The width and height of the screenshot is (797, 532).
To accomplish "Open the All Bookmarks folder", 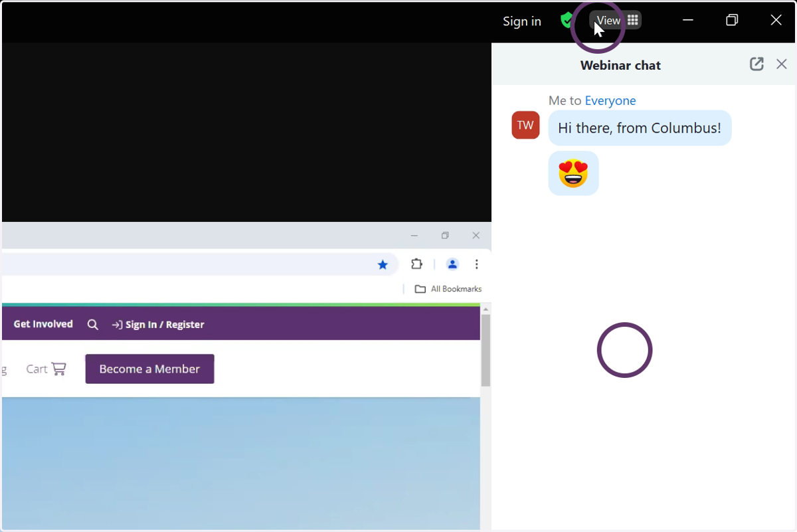I will click(x=448, y=289).
